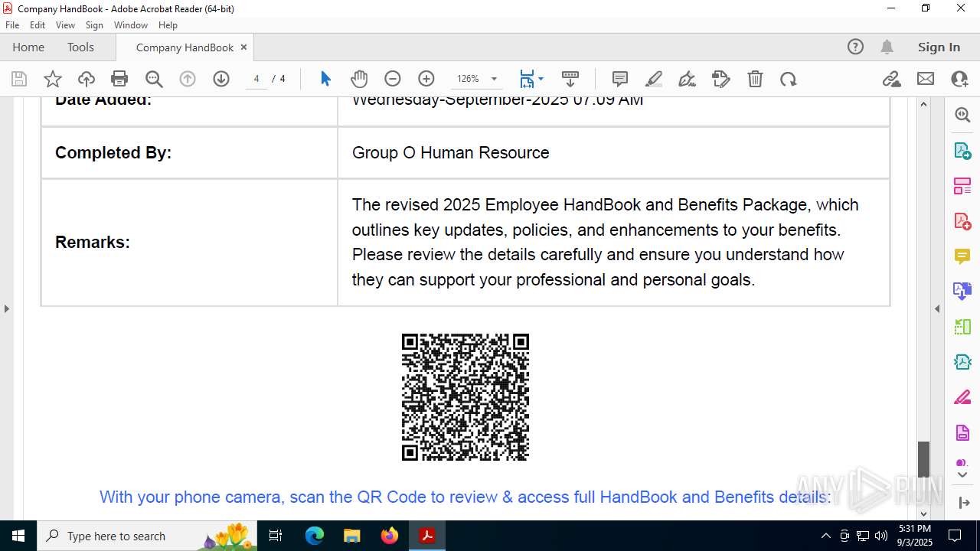Open File Explorer from taskbar

[351, 536]
